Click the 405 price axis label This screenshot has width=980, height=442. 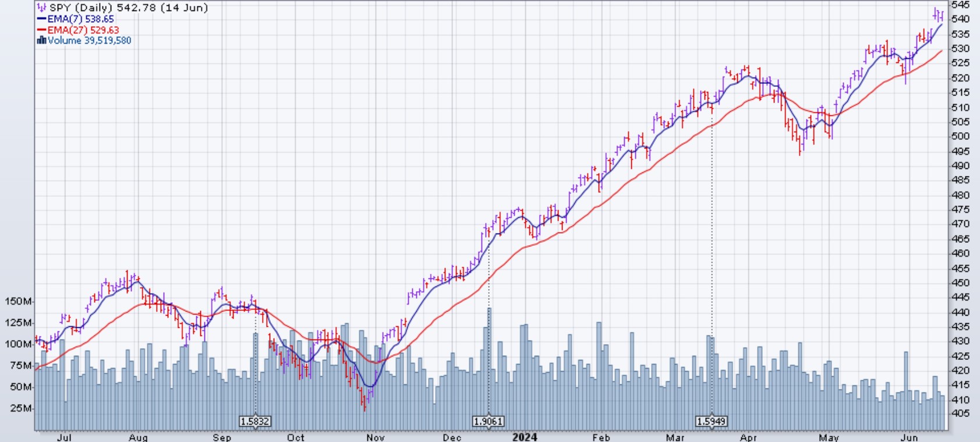click(x=960, y=413)
